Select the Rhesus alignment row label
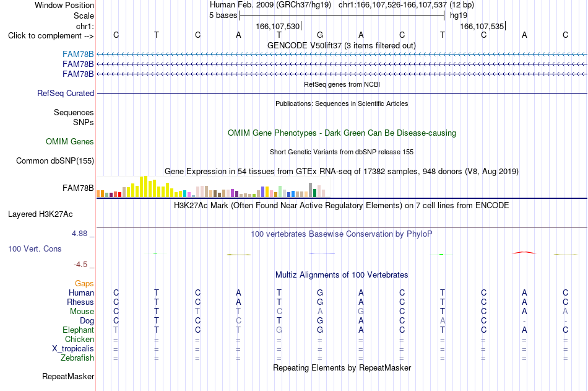 pyautogui.click(x=80, y=302)
